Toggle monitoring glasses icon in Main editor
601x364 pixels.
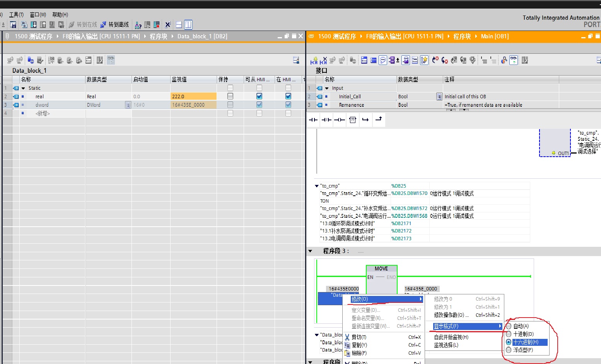click(513, 60)
